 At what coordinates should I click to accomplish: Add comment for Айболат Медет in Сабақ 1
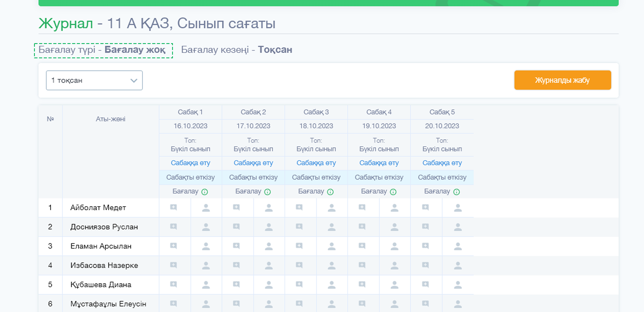pos(174,207)
